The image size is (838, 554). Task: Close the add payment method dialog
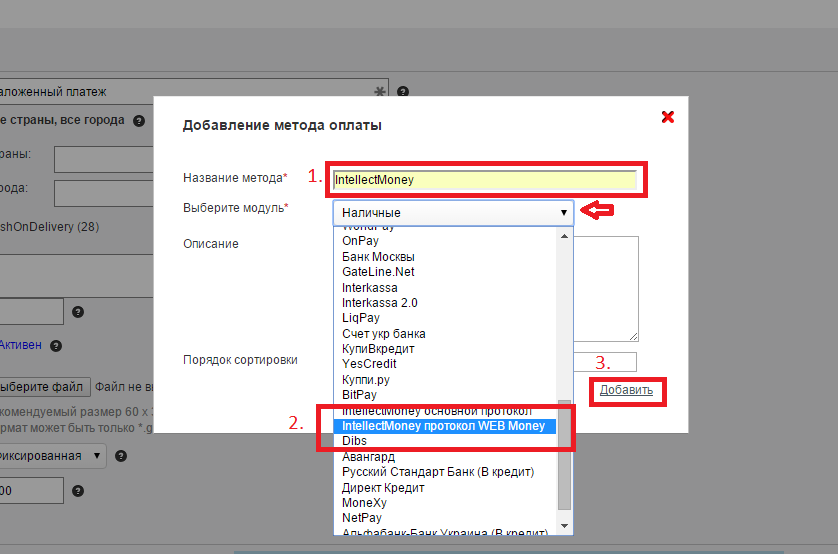click(x=668, y=117)
